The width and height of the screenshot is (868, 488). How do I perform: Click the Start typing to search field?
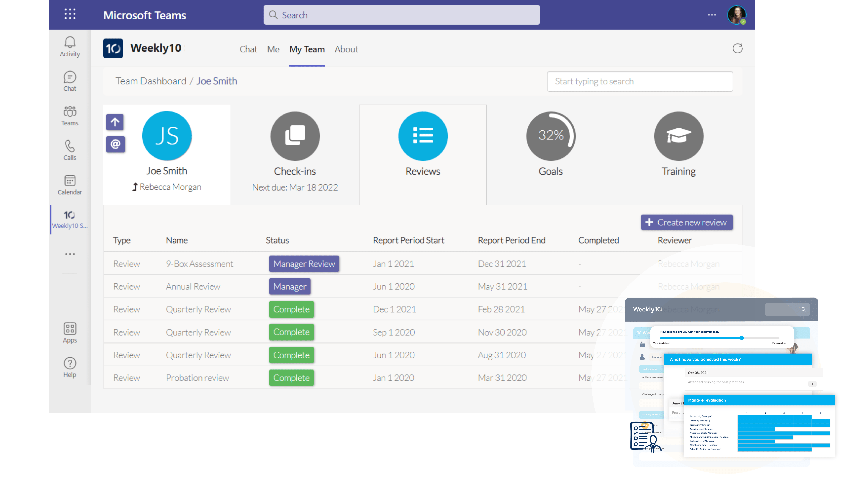(x=640, y=81)
